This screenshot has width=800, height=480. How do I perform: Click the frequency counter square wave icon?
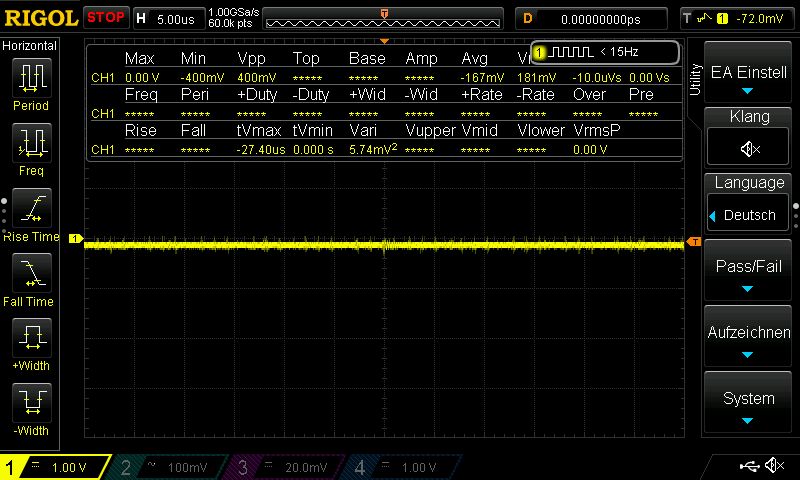572,52
